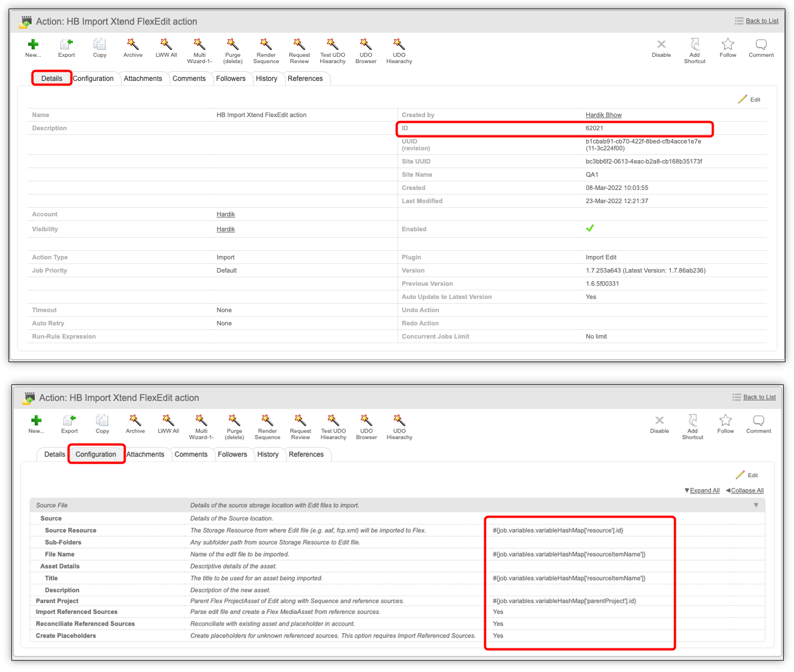Click the Source Resource expression value

point(558,530)
